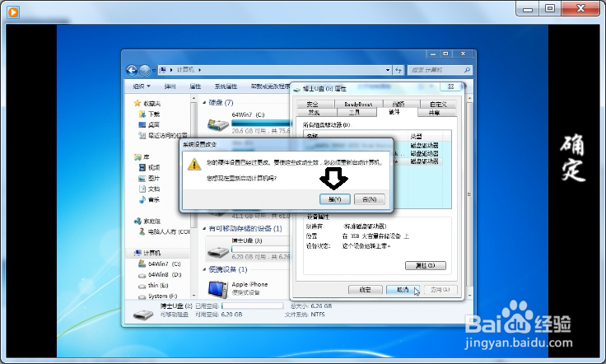
Task: Click 取消 in the Properties window
Action: pyautogui.click(x=403, y=289)
